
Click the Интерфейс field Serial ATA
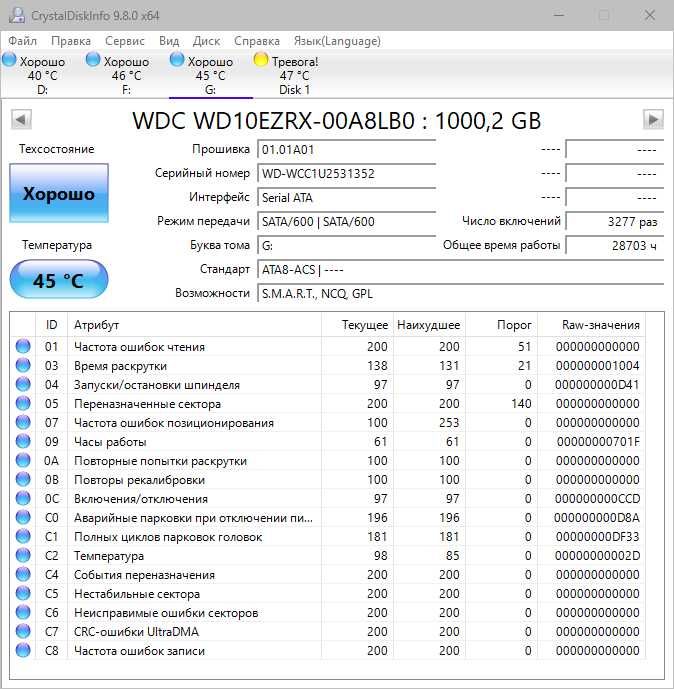346,198
